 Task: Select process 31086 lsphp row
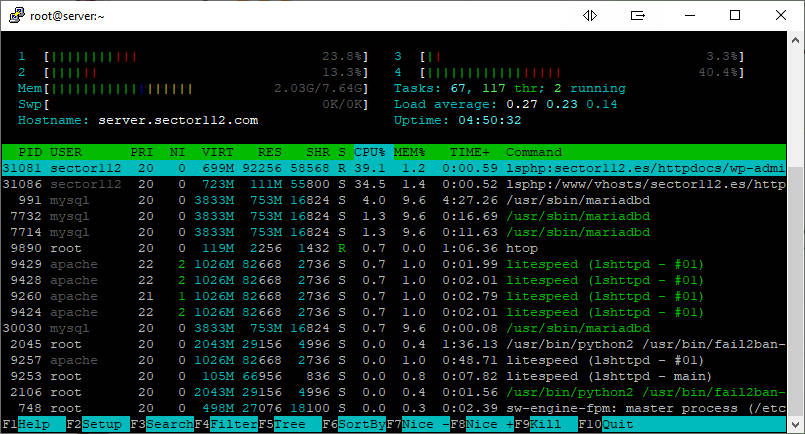click(x=394, y=184)
